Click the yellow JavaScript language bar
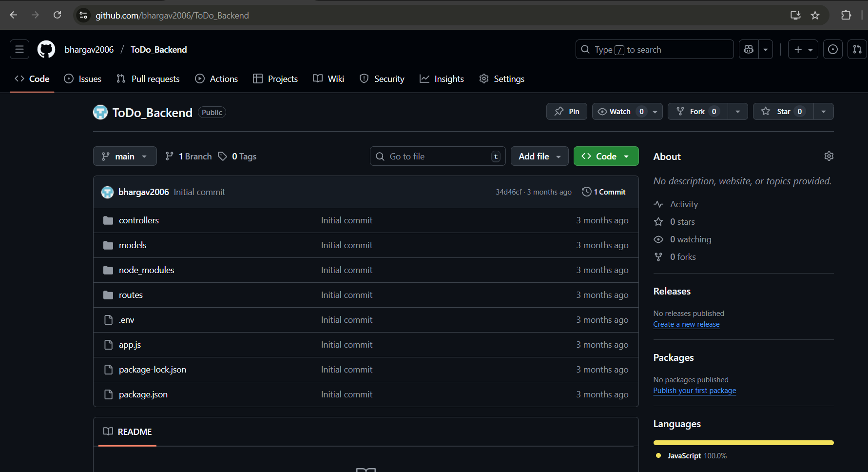This screenshot has height=472, width=868. coord(743,443)
